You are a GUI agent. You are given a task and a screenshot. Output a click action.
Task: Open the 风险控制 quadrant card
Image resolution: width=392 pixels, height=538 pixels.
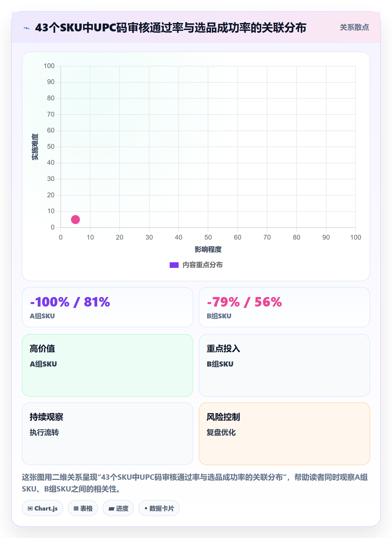pyautogui.click(x=284, y=434)
